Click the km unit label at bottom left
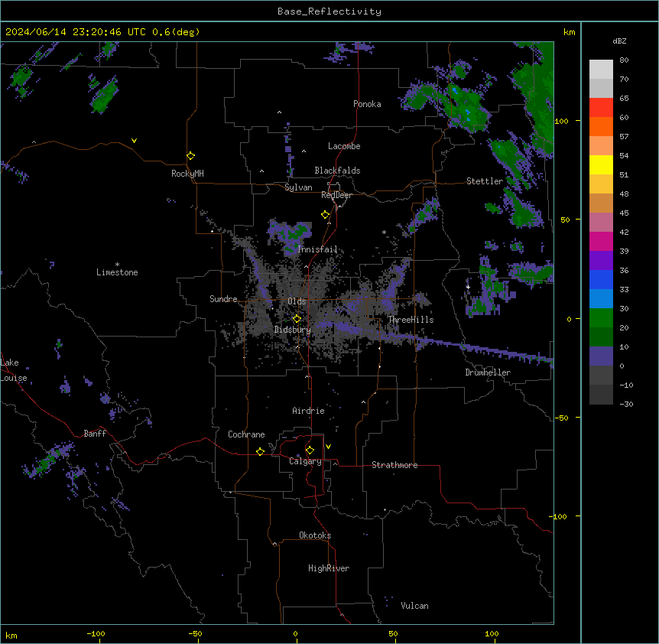 point(11,635)
